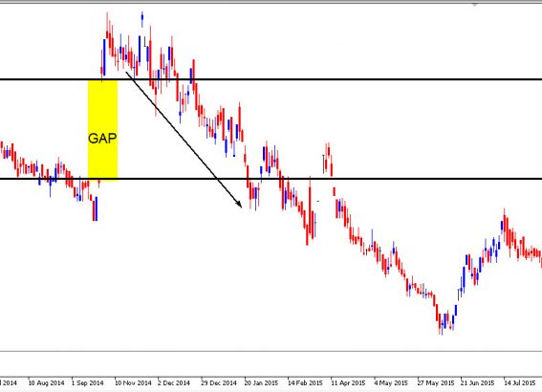The height and width of the screenshot is (392, 542).
Task: Click the 21 Jun 2015 date label
Action: pos(477,383)
